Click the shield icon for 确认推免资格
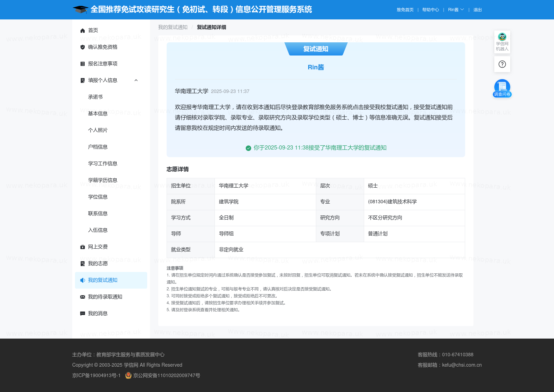The image size is (554, 392). click(x=83, y=47)
